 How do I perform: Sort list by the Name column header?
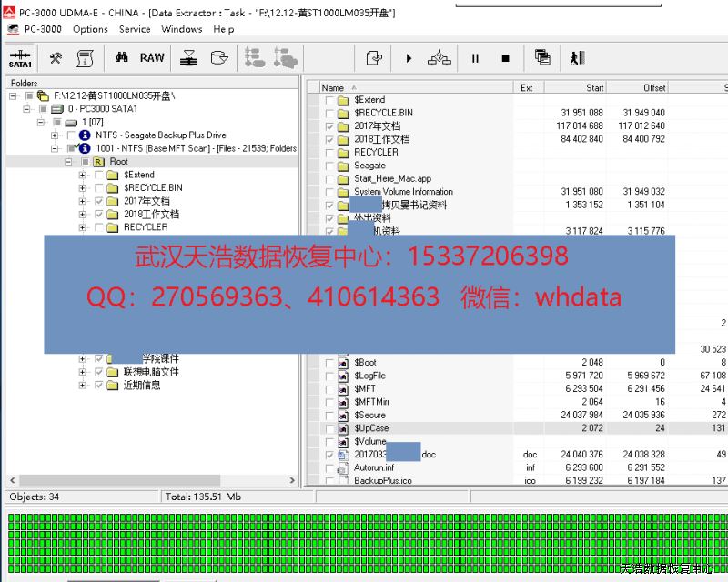click(x=333, y=88)
